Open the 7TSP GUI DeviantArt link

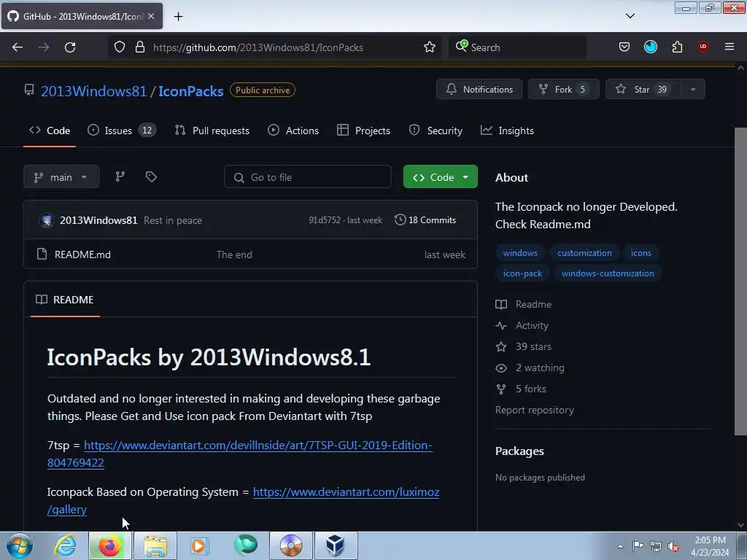pyautogui.click(x=239, y=454)
